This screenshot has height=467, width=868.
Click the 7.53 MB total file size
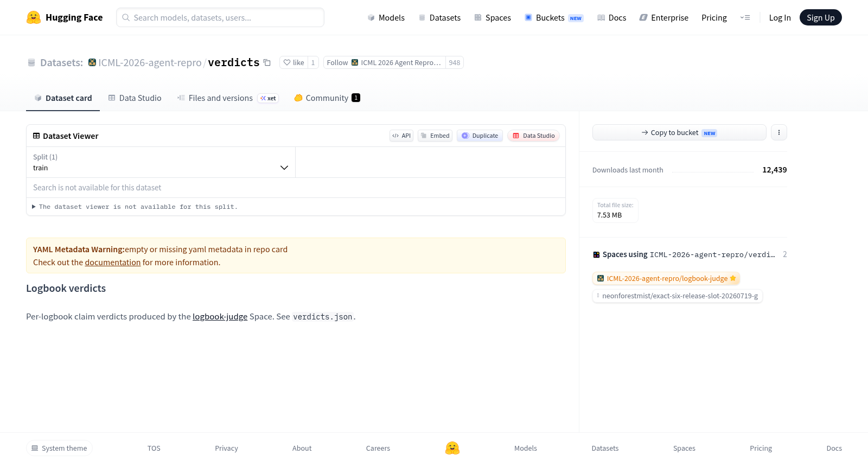pyautogui.click(x=609, y=215)
